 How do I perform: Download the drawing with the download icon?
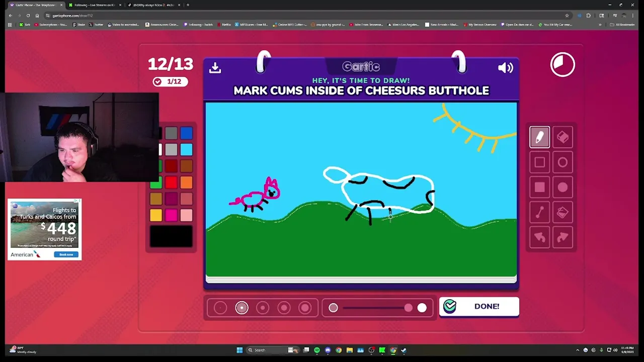pyautogui.click(x=215, y=67)
